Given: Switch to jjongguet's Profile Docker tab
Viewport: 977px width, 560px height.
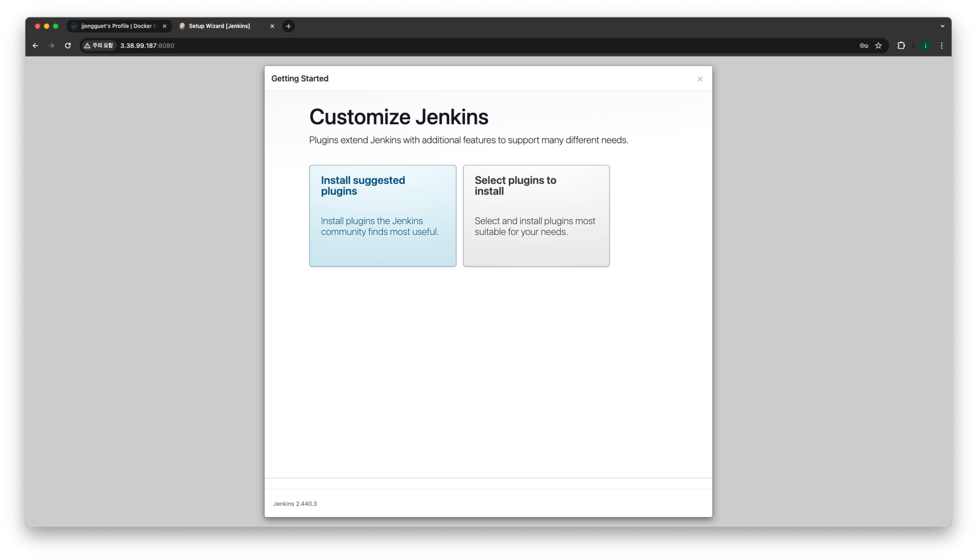Looking at the screenshot, I should click(x=117, y=26).
